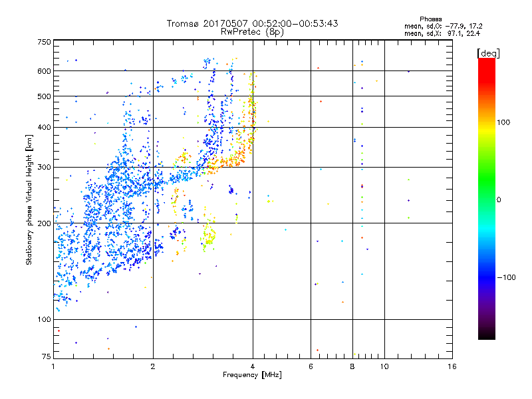This screenshot has height=399, width=532.
Task: Click the x-axis tick label '2'
Action: pyautogui.click(x=153, y=366)
